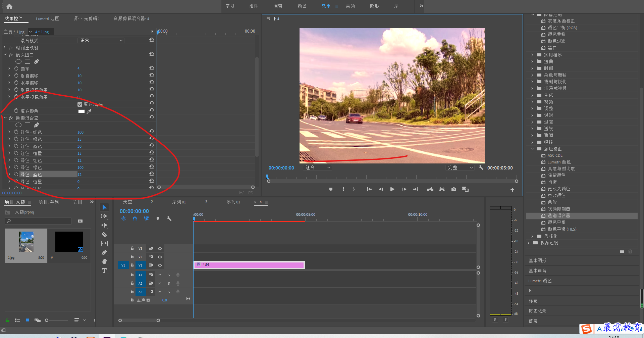Viewport: 644px width, 338px height.
Task: Select the Slip tool
Action: 104,243
